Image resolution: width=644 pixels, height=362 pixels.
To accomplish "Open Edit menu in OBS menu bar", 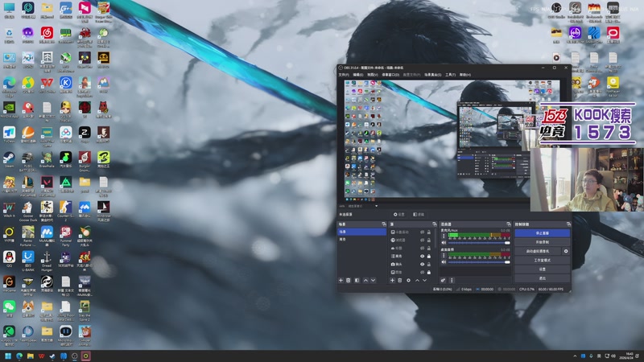I will click(358, 75).
